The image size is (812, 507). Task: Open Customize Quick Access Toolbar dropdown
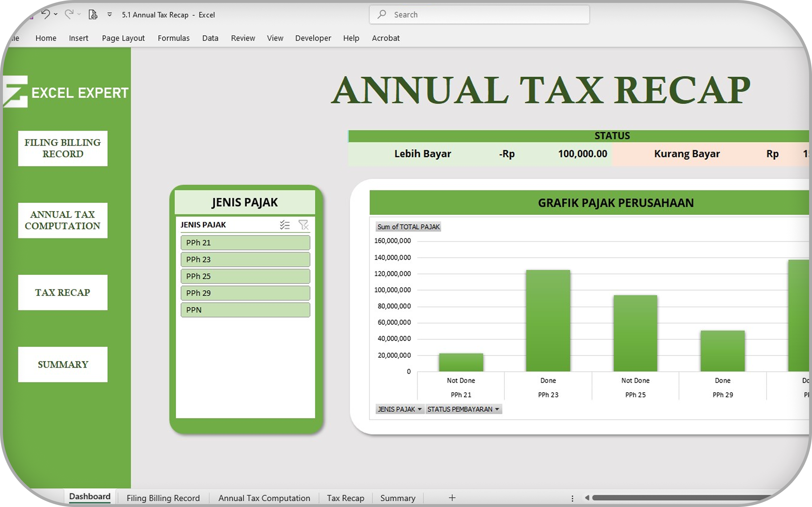point(109,15)
